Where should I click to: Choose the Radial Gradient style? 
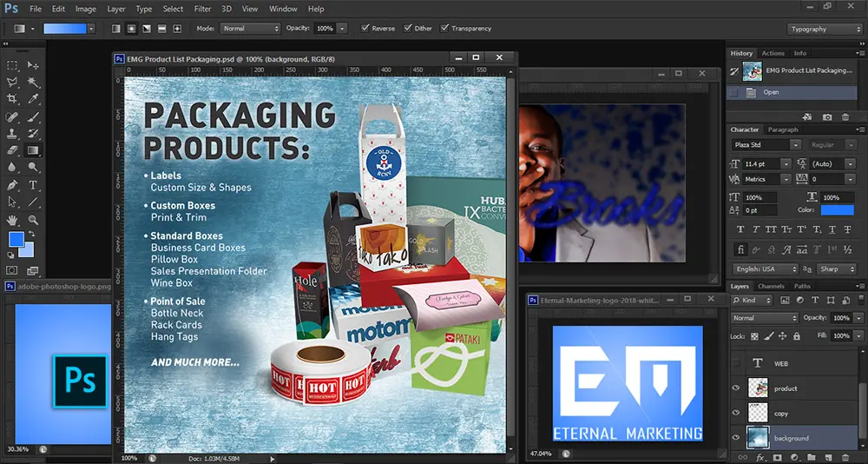tap(131, 29)
